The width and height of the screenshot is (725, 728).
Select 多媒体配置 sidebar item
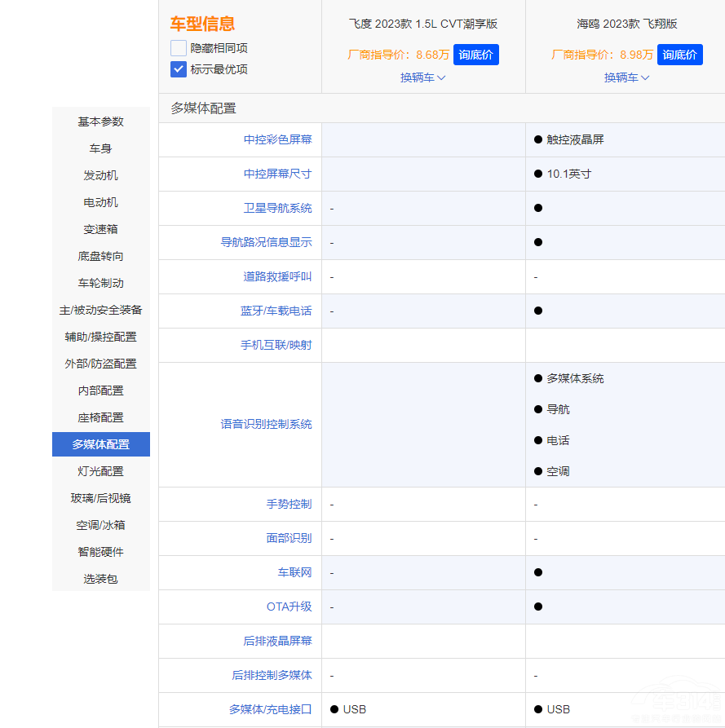[x=101, y=444]
